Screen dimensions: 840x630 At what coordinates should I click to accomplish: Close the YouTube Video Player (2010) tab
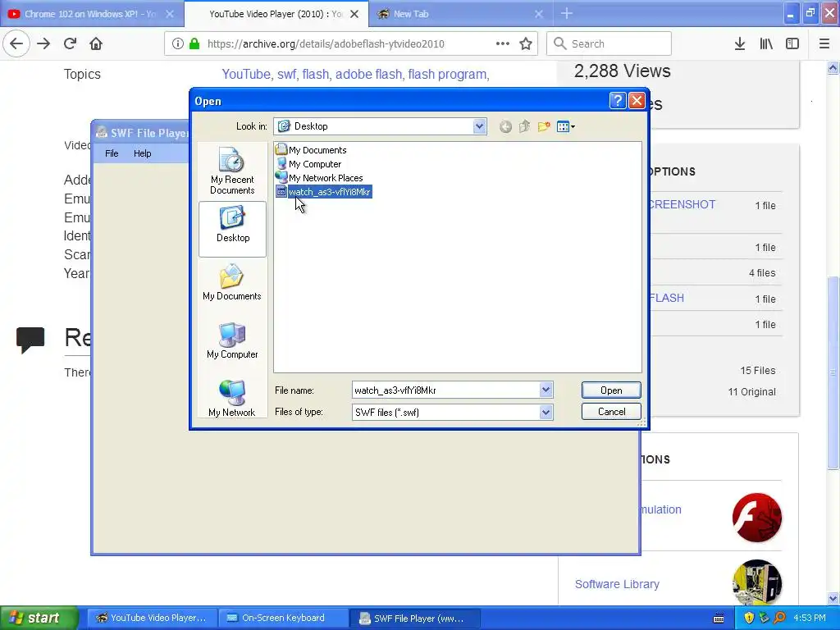354,14
